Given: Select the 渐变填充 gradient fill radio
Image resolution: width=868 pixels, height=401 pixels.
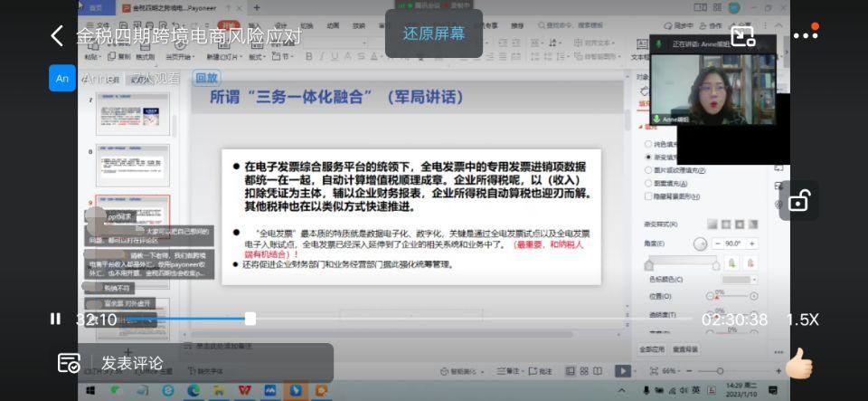Looking at the screenshot, I should point(648,158).
